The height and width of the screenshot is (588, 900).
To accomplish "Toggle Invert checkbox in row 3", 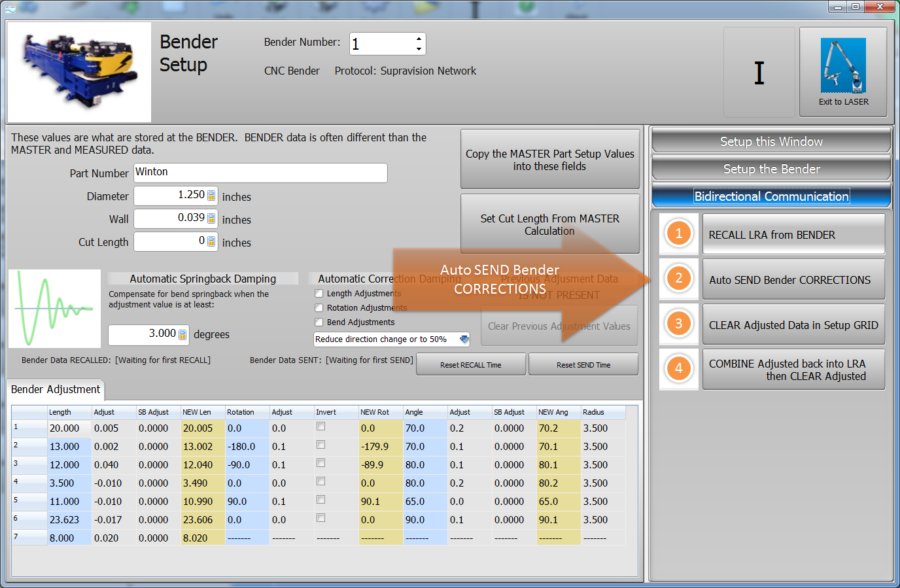I will click(x=320, y=463).
